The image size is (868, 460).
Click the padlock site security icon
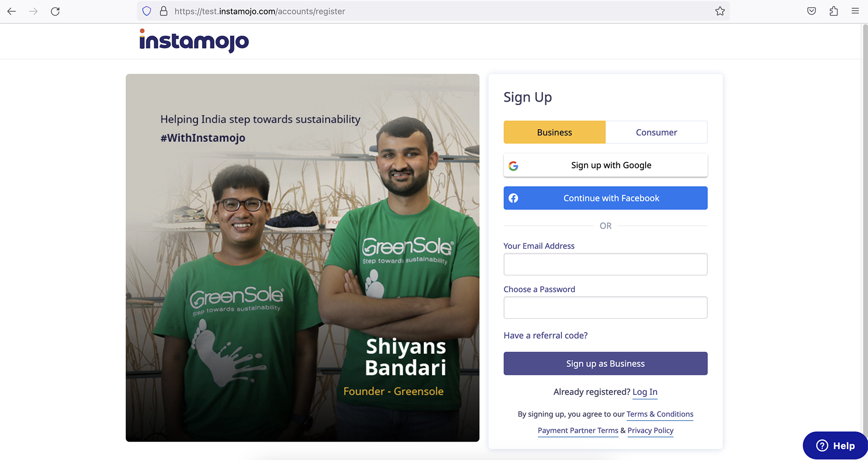point(163,11)
